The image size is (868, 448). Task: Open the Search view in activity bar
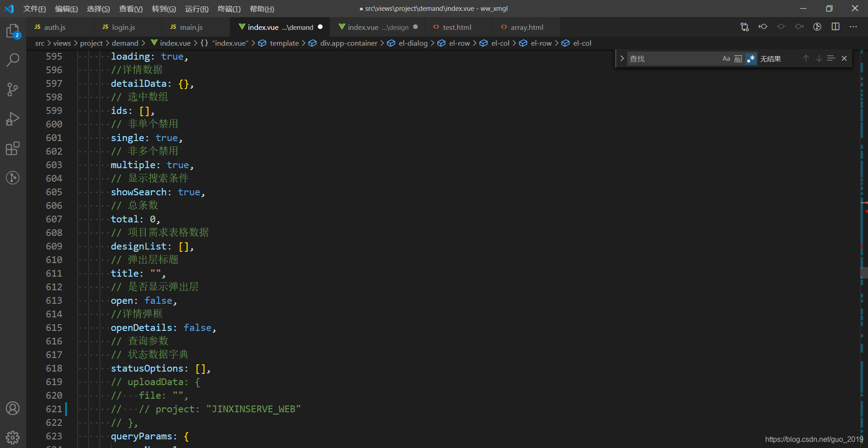pos(13,60)
